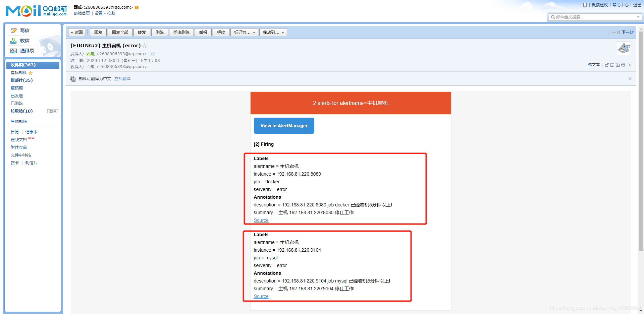Click 彻底删除 permanent delete button

pos(181,33)
